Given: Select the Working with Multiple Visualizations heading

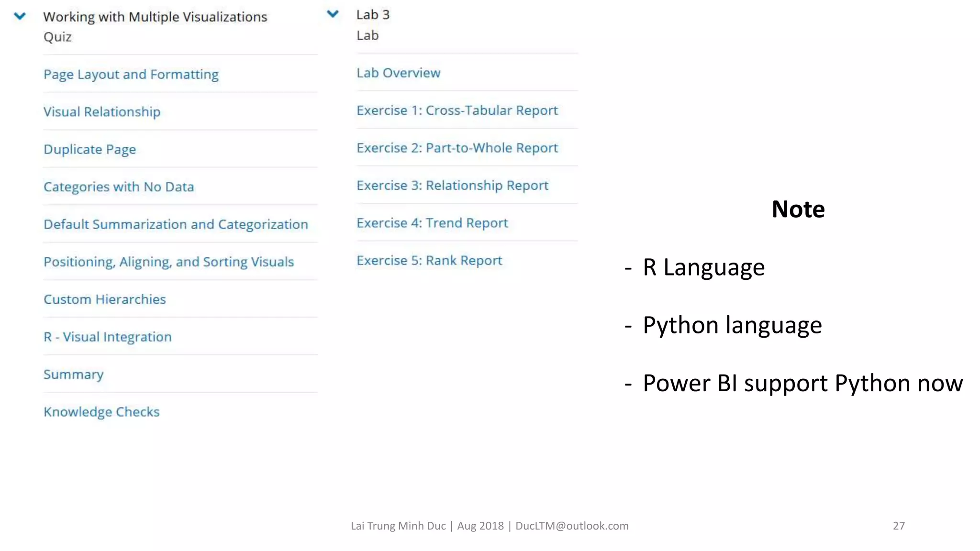Looking at the screenshot, I should 155,17.
